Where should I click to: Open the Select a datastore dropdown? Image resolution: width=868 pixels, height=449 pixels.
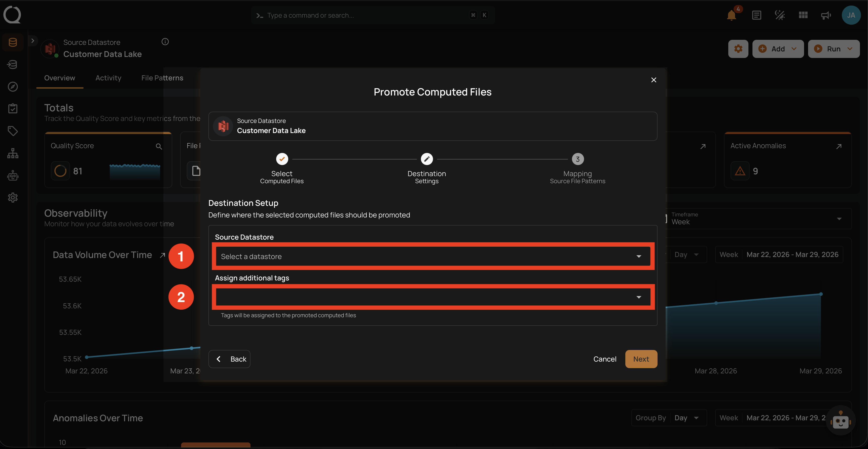pos(433,256)
